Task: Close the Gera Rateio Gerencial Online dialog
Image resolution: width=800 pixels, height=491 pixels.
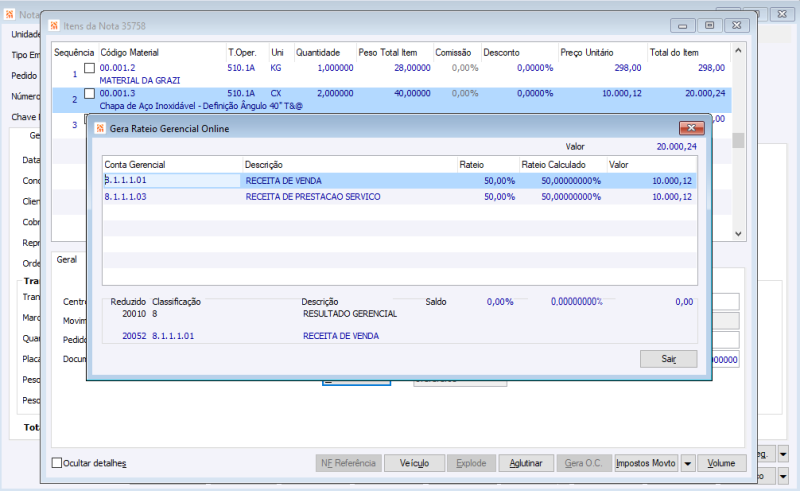Action: click(691, 128)
